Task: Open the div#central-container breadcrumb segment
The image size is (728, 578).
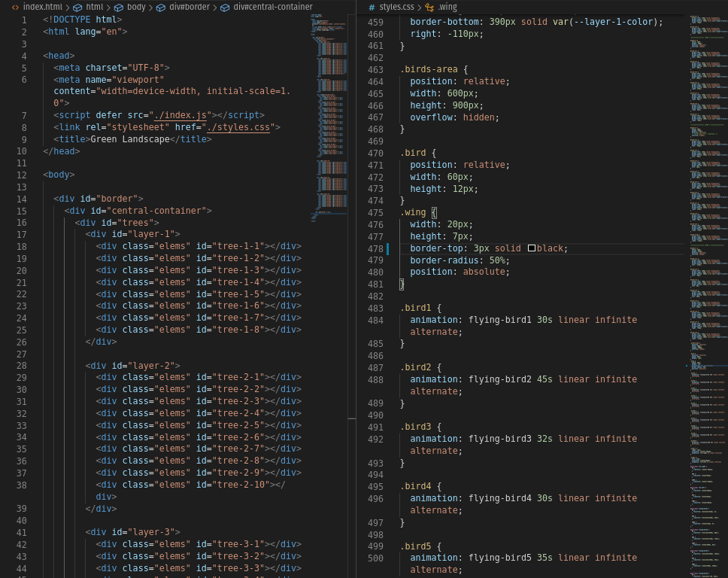Action: (x=266, y=7)
